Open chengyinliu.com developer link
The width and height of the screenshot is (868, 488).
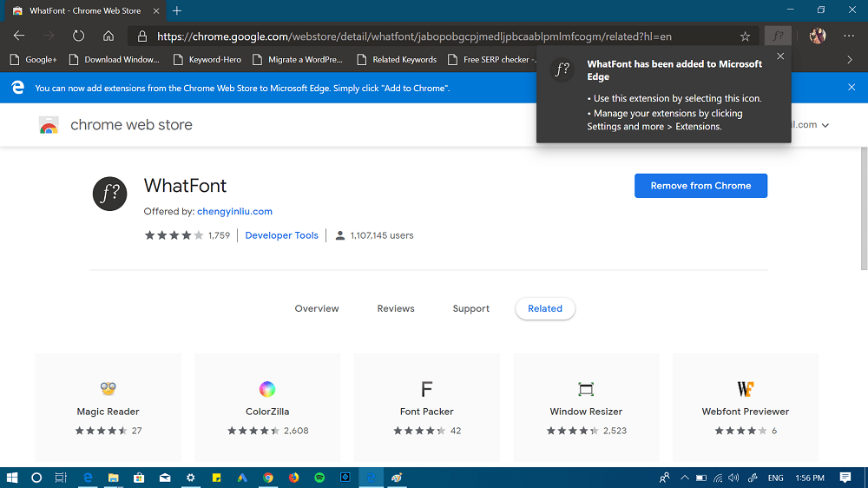point(234,211)
